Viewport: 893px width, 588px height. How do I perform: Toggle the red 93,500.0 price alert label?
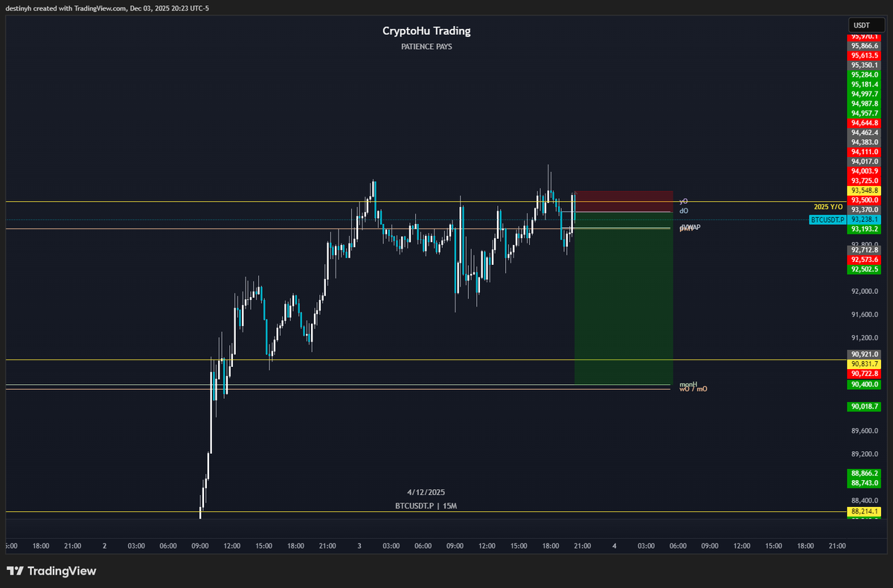863,201
